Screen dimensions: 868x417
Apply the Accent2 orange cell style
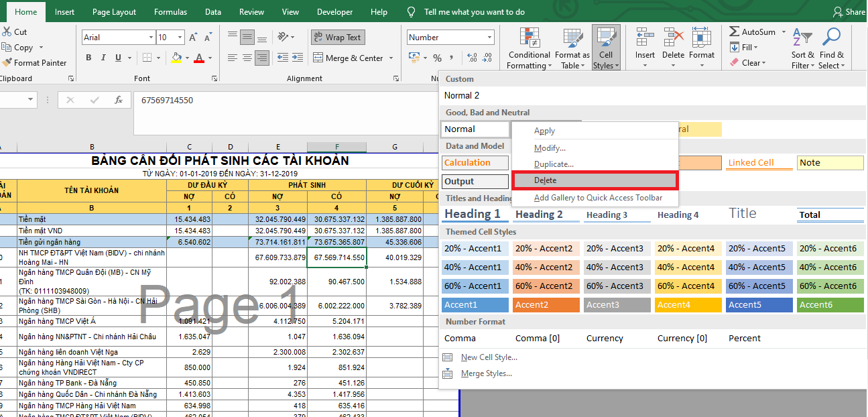click(546, 305)
